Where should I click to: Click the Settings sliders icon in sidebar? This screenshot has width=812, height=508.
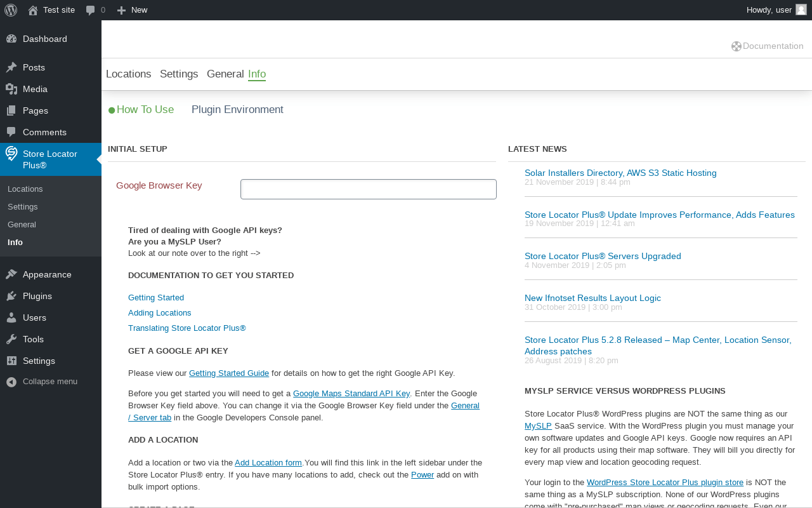click(11, 361)
